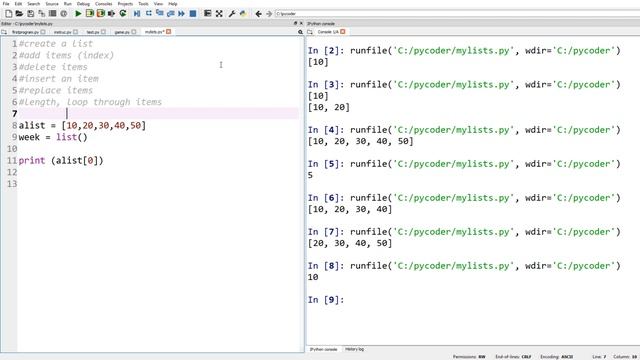Image resolution: width=640 pixels, height=360 pixels.
Task: Open Preferences with the wrench icon
Action: tap(232, 13)
